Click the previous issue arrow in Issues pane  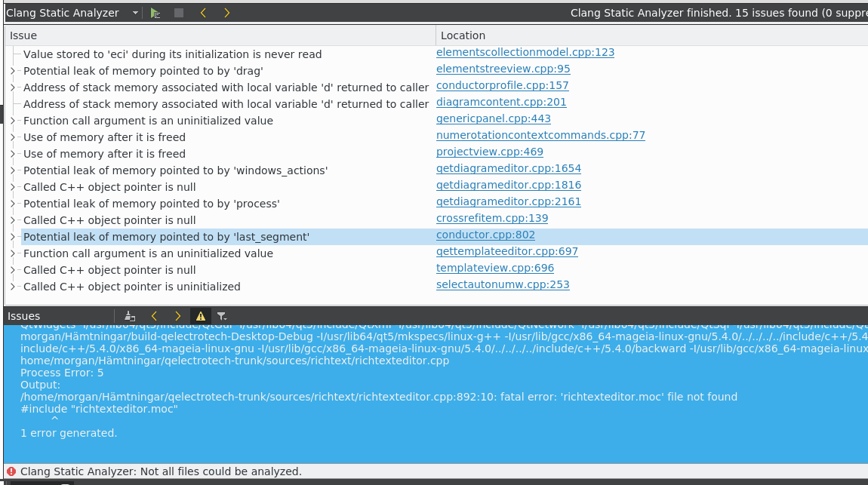(x=154, y=316)
